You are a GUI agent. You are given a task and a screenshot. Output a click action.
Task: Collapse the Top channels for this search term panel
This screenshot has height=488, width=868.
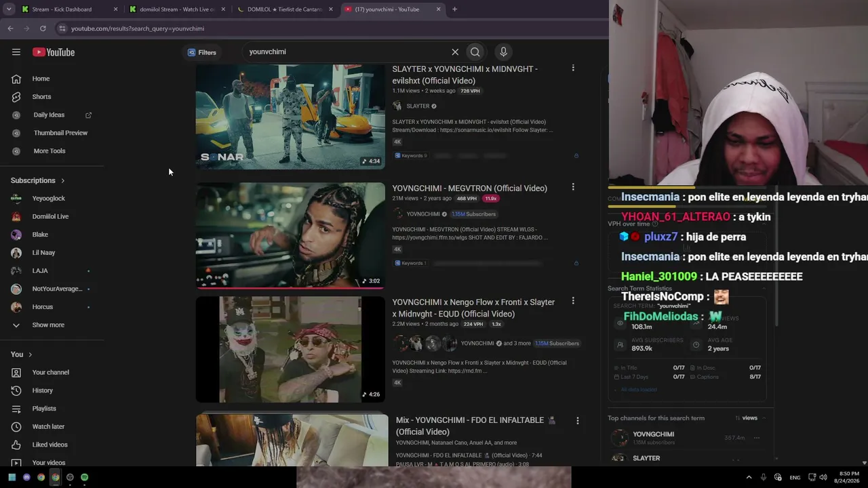[764, 418]
